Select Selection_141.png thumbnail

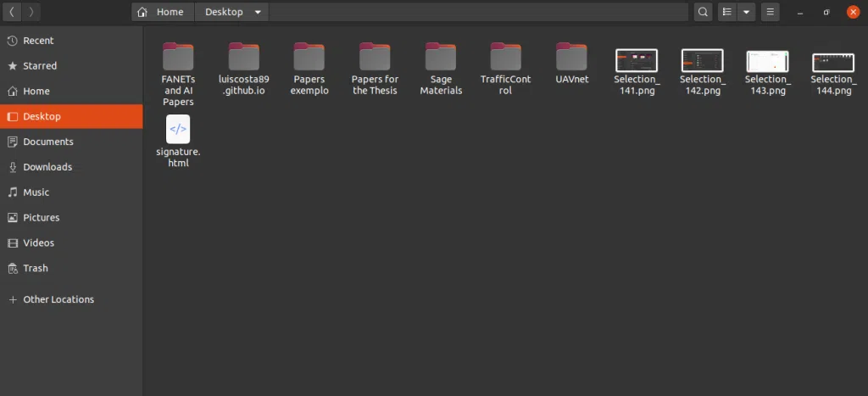(x=637, y=60)
